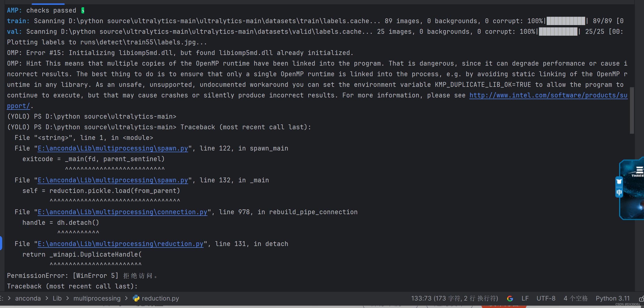Expand the chevron between Lib and multiprocessing
The width and height of the screenshot is (644, 308).
coord(67,298)
